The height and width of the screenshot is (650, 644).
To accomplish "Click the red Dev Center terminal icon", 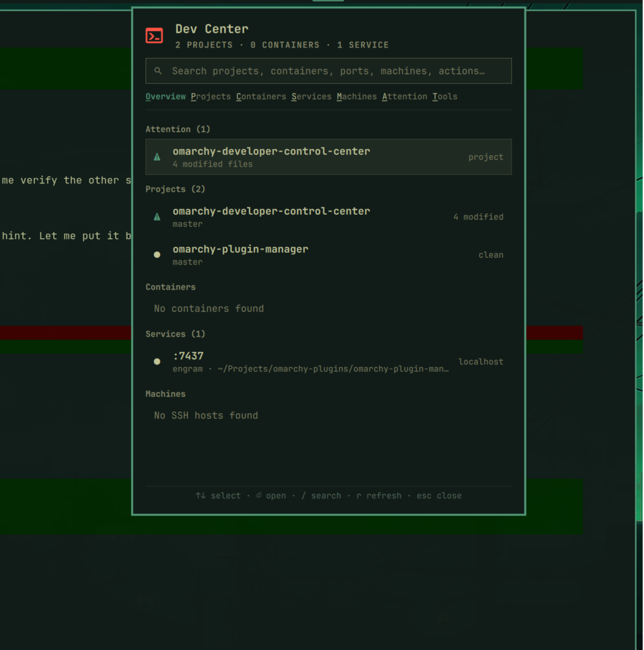I will point(154,36).
